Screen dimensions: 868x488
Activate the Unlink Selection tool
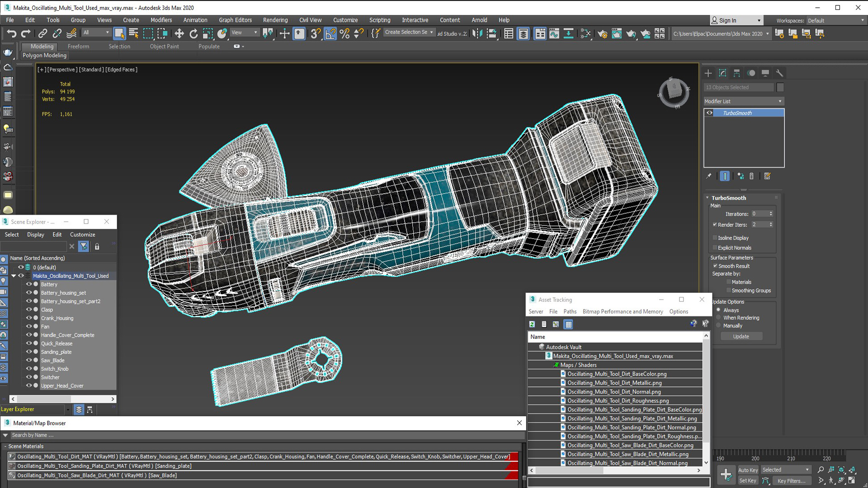pos(57,33)
